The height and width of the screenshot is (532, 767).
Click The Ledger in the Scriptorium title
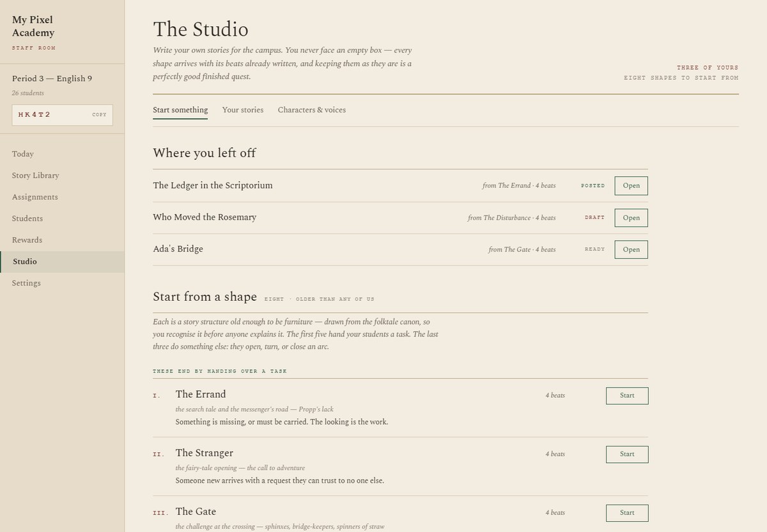tap(213, 185)
